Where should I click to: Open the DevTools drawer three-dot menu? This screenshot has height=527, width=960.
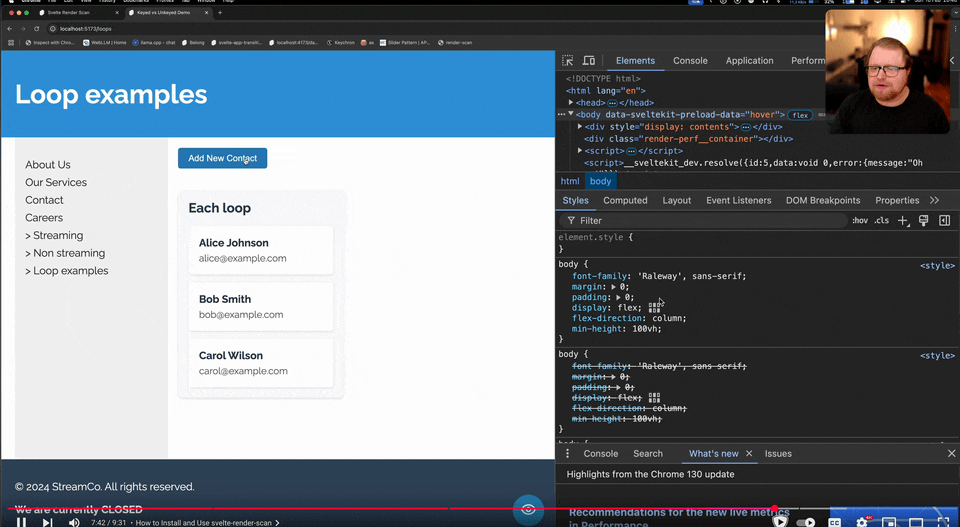(568, 454)
